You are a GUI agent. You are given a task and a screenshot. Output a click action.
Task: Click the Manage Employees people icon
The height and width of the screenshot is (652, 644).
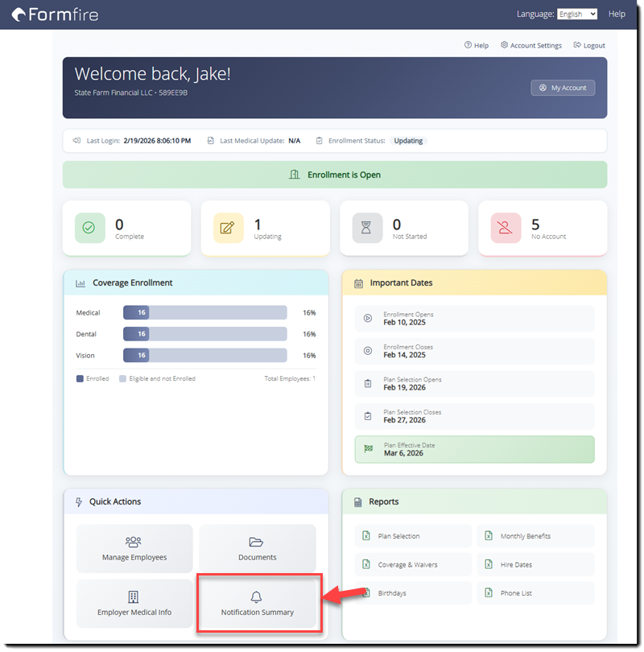click(x=134, y=541)
